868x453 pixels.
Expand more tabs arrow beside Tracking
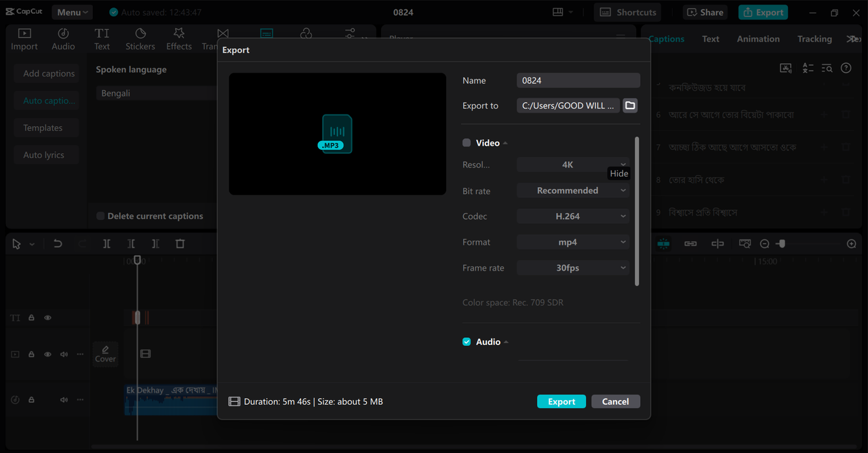[853, 39]
